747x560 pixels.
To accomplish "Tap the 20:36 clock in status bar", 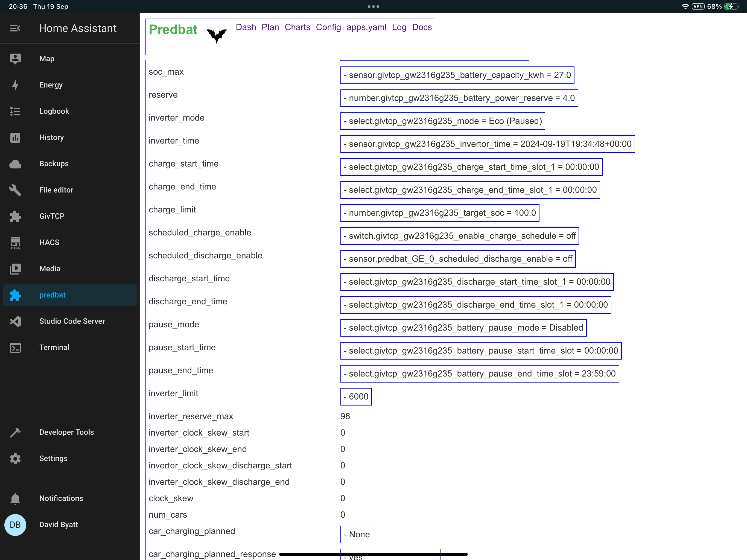I will 18,6.
